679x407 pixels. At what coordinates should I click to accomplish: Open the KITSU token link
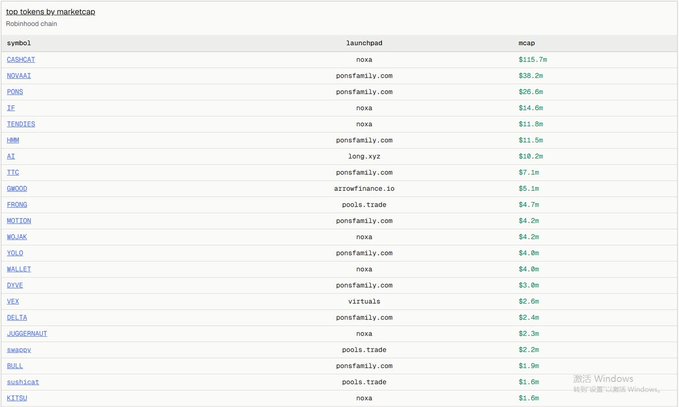pyautogui.click(x=17, y=398)
